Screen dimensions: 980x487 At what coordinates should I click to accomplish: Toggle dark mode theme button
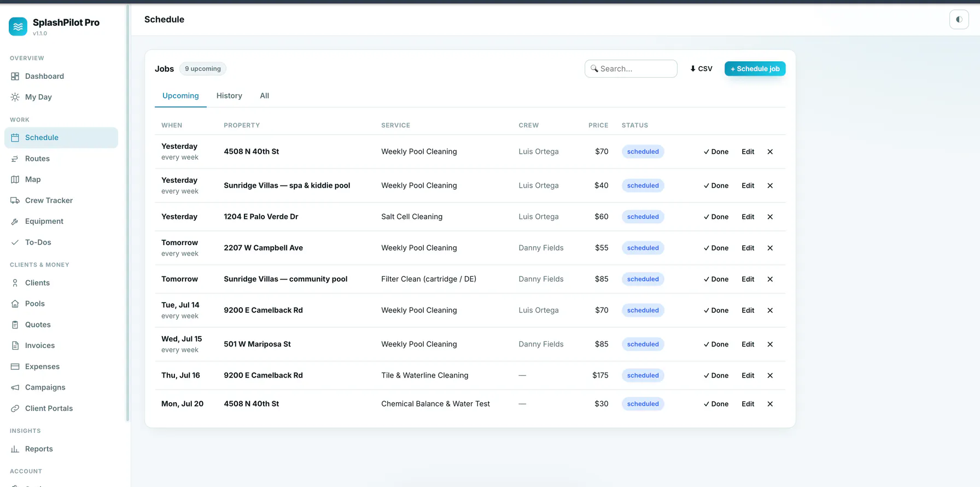(959, 20)
